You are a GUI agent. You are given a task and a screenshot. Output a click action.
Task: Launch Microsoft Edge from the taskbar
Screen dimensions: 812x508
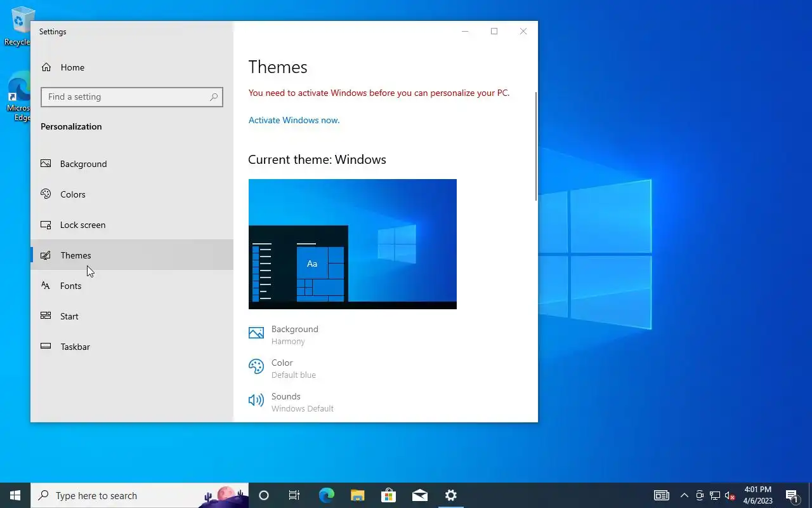326,495
